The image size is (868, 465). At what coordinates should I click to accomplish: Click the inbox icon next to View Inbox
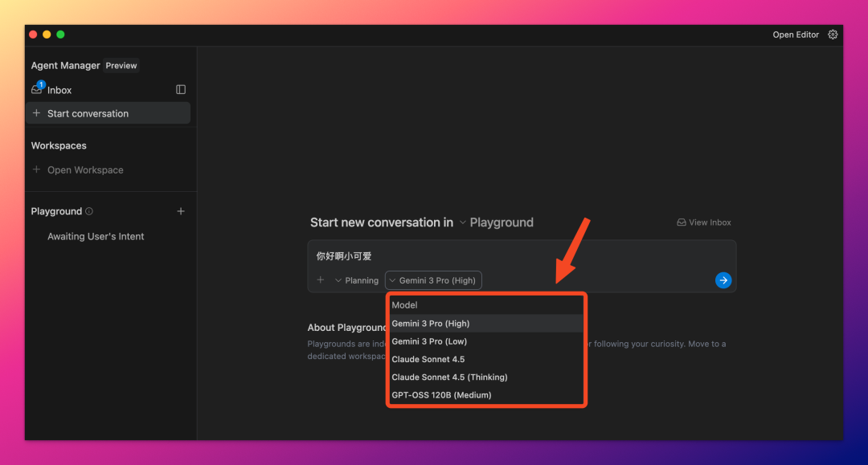click(x=682, y=222)
